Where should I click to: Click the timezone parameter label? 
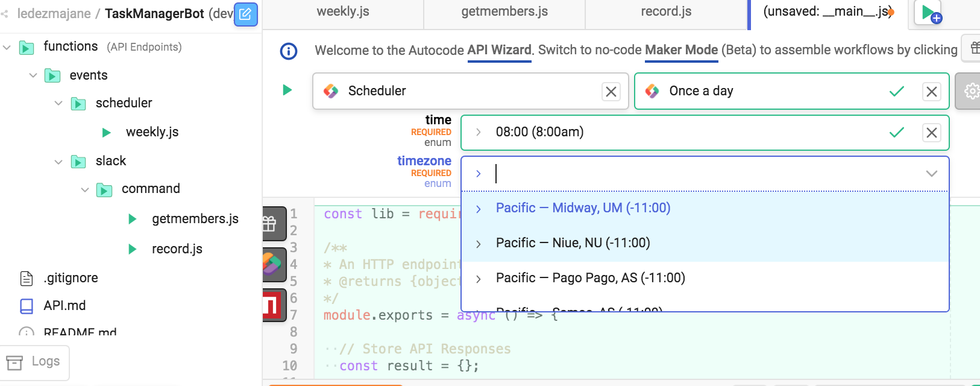coord(424,161)
